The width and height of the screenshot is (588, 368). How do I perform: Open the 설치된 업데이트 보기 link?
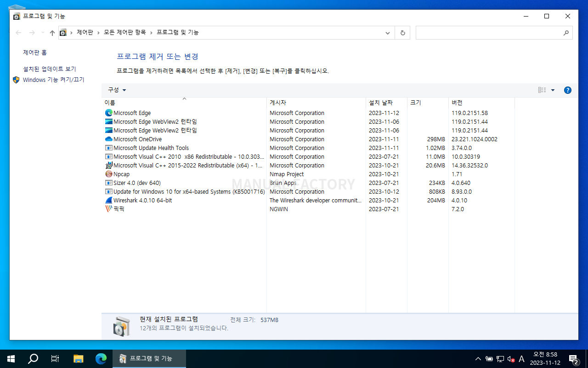tap(50, 69)
